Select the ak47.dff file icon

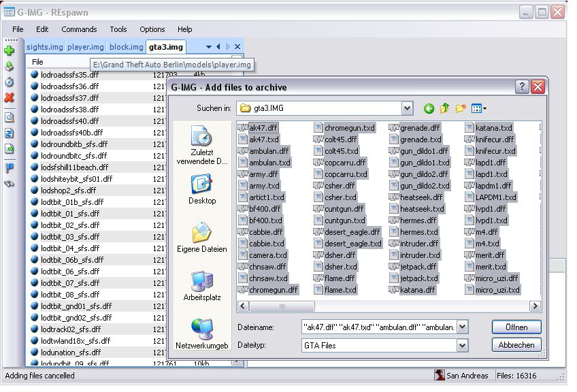243,128
